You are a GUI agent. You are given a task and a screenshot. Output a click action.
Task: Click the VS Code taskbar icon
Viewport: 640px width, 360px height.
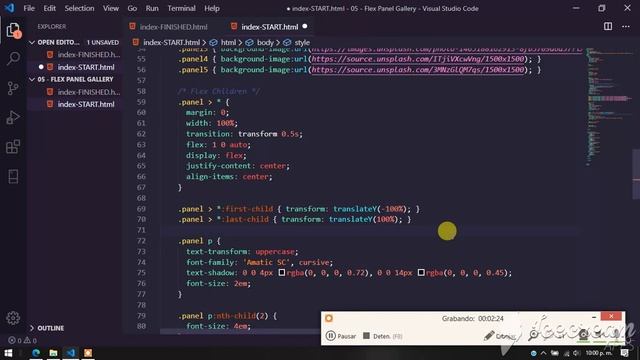71,353
